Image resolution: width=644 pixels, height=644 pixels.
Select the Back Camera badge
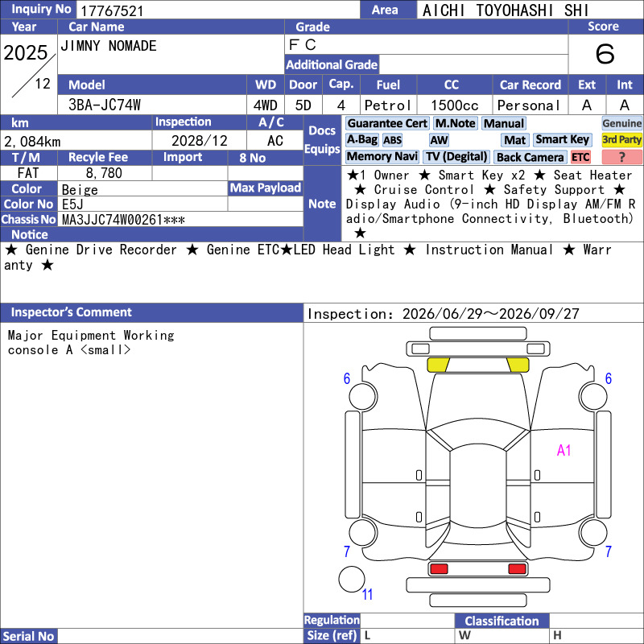click(x=530, y=157)
